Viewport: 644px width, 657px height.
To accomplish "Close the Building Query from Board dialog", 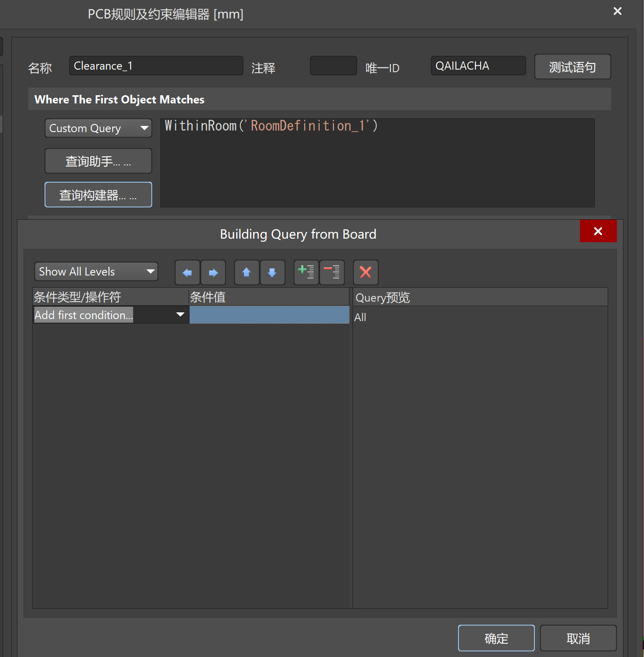I will (598, 231).
